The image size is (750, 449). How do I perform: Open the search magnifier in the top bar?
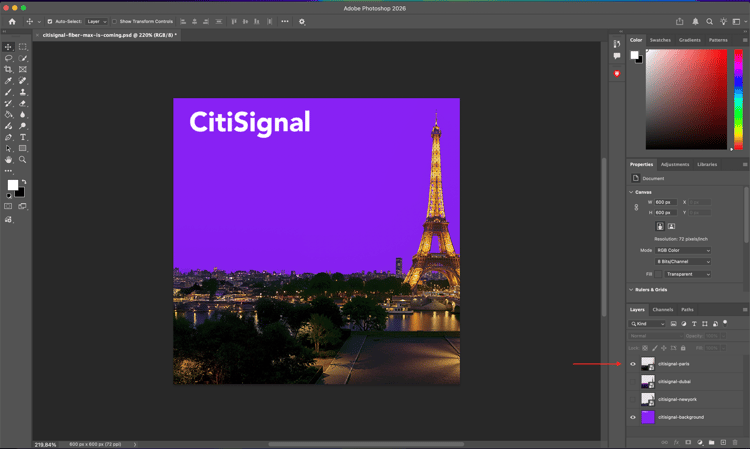pos(710,21)
